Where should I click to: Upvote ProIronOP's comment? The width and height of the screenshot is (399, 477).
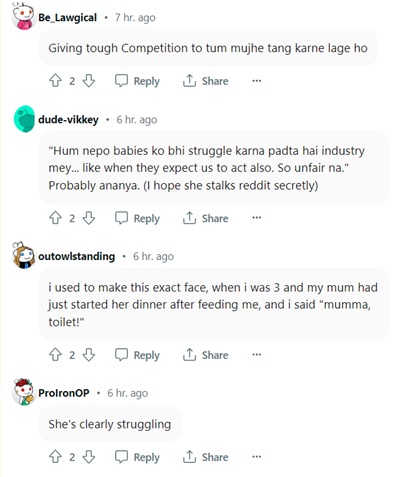[x=55, y=457]
